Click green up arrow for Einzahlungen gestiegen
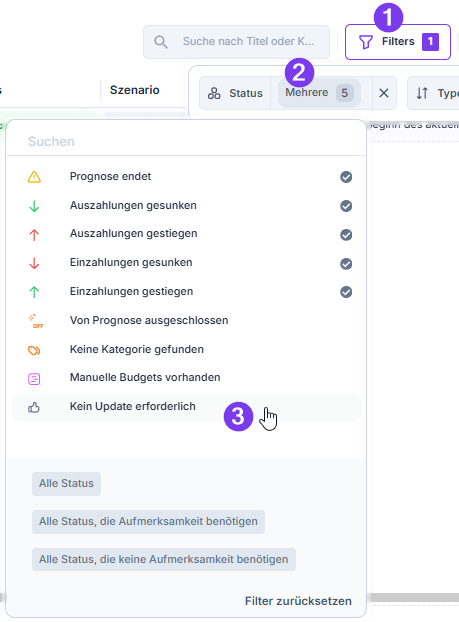Image resolution: width=459 pixels, height=622 pixels. [34, 292]
